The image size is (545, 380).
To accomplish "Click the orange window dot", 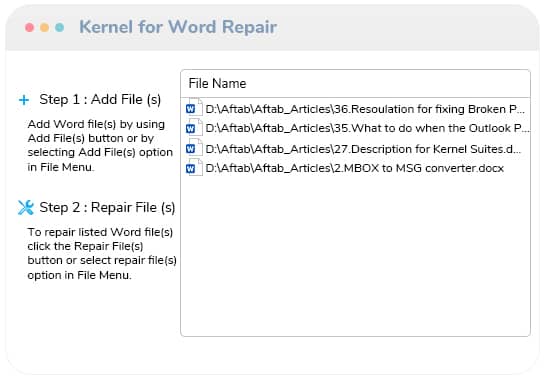I will click(44, 27).
